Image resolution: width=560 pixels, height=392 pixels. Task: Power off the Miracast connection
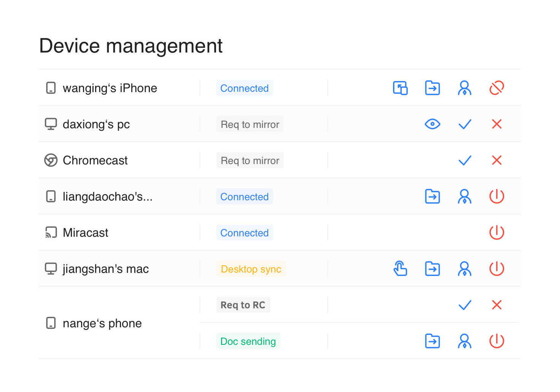pyautogui.click(x=496, y=233)
